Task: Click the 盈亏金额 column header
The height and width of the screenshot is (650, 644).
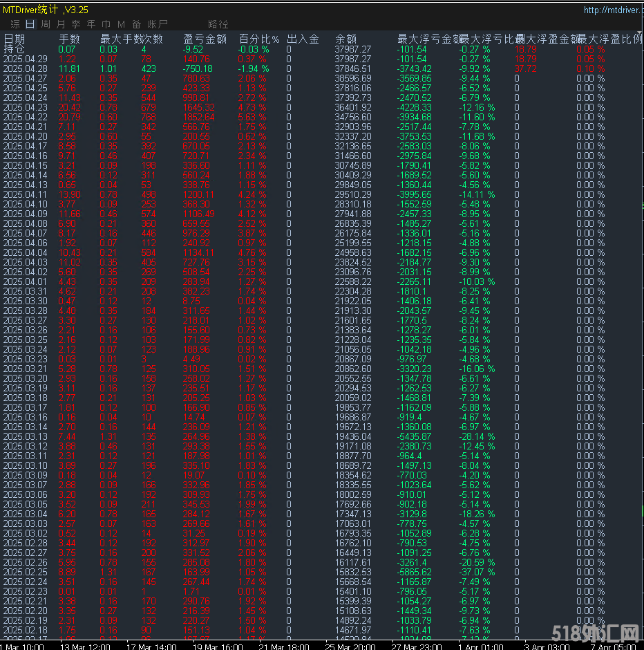Action: (x=205, y=39)
